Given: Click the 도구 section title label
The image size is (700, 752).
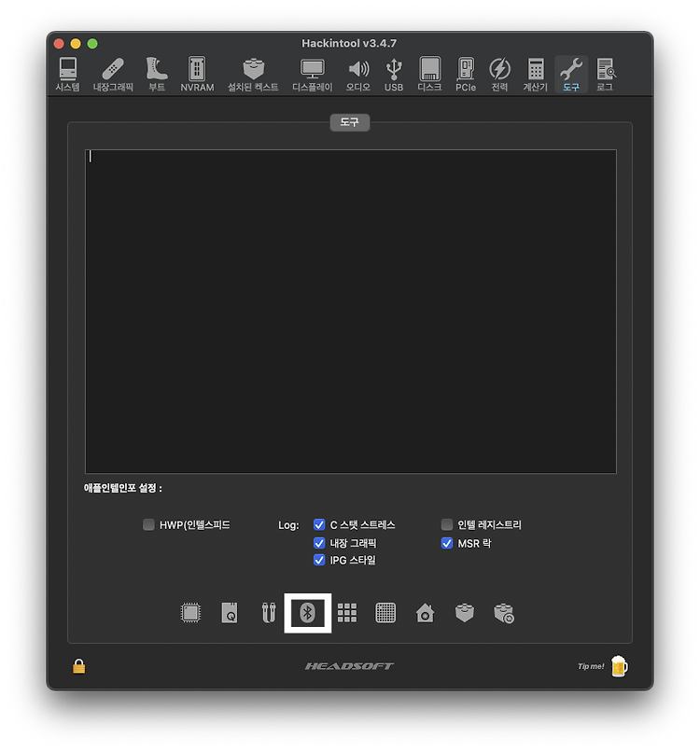Looking at the screenshot, I should click(x=350, y=122).
